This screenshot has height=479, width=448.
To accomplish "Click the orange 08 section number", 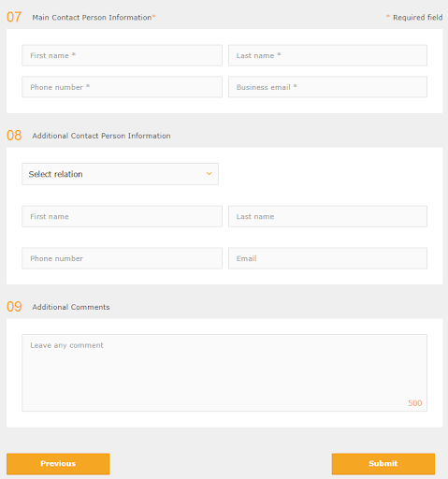I will click(14, 136).
